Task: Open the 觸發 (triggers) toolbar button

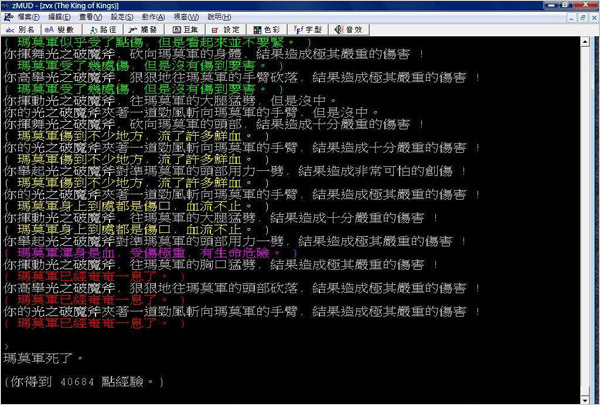Action: click(x=143, y=29)
